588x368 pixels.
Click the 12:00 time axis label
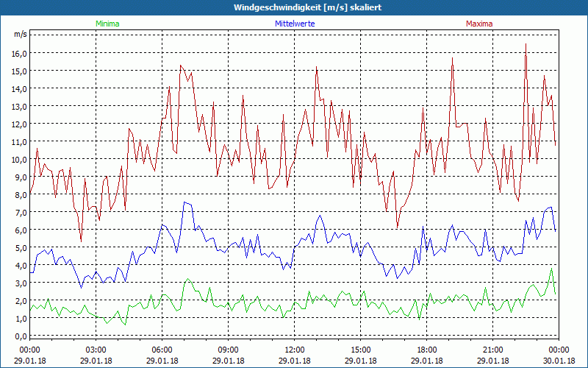point(295,350)
